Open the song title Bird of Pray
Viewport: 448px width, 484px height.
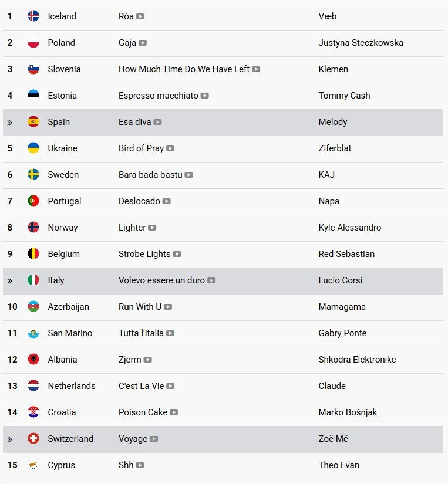[141, 148]
